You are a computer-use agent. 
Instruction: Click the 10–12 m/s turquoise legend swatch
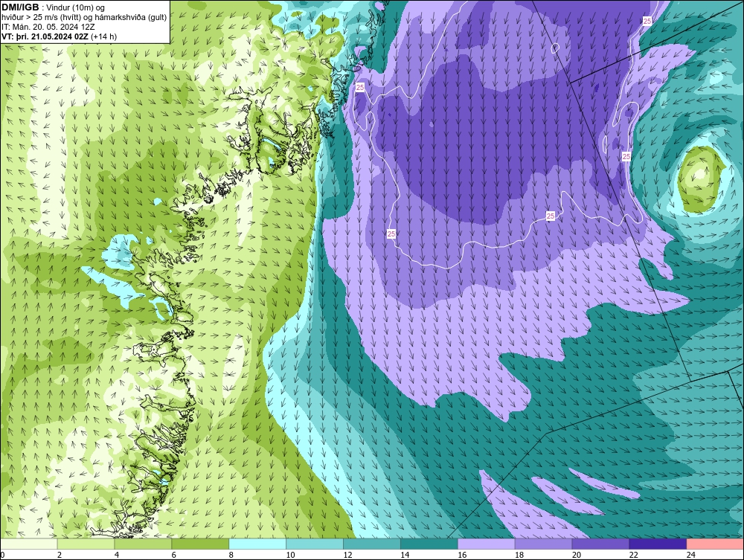(315, 544)
